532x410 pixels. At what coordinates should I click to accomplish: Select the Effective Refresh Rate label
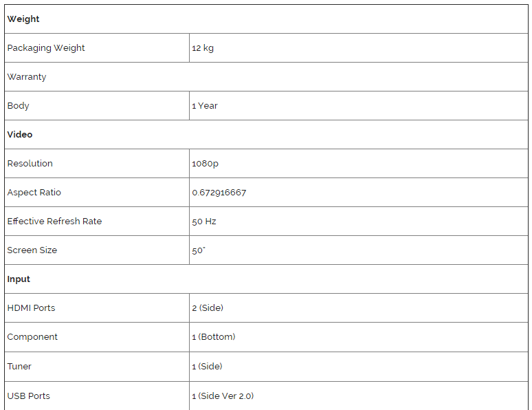coord(54,222)
